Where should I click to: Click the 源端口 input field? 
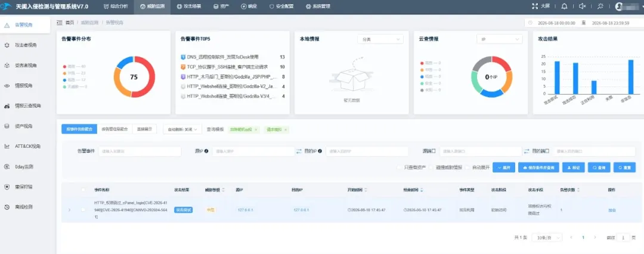(x=480, y=151)
